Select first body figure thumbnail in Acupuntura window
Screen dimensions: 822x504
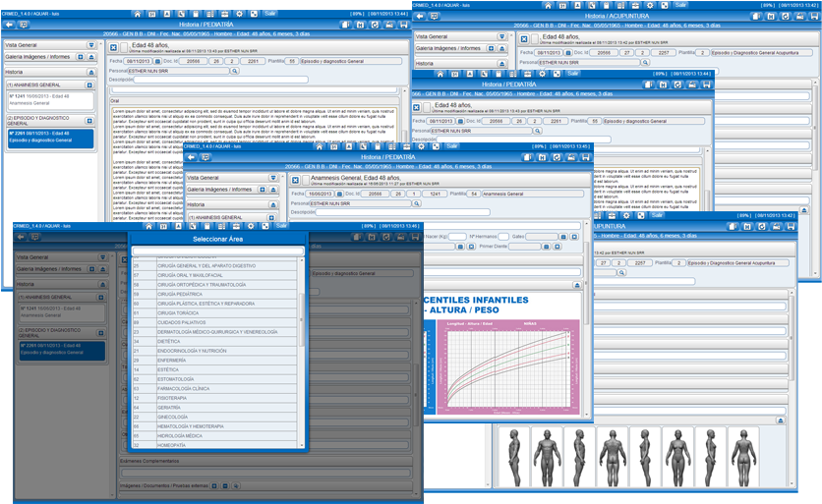513,458
